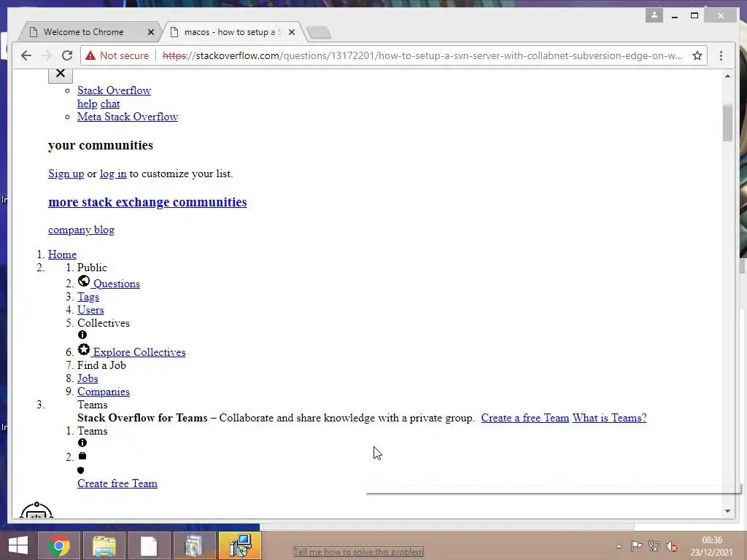Open Chrome from the taskbar
The width and height of the screenshot is (747, 560).
59,545
